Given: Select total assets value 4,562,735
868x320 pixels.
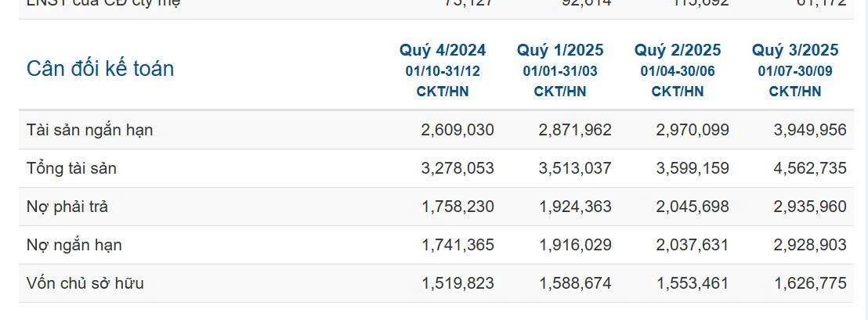Looking at the screenshot, I should (810, 168).
